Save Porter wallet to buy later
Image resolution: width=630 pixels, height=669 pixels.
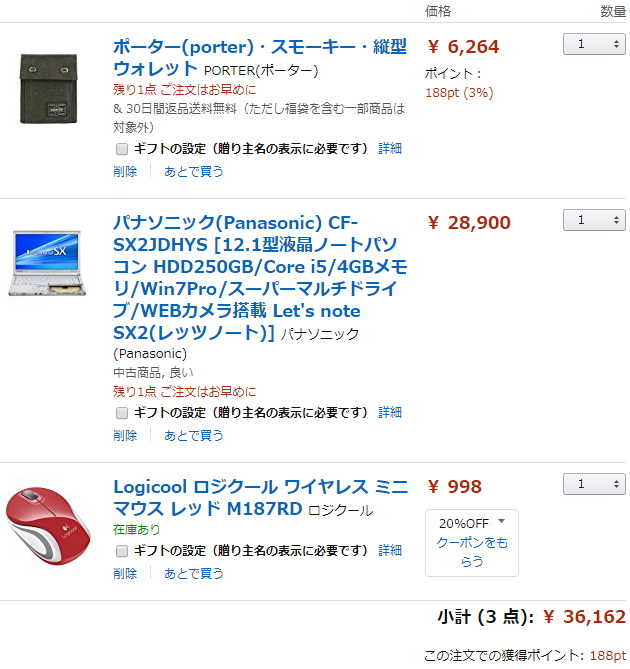pos(194,171)
